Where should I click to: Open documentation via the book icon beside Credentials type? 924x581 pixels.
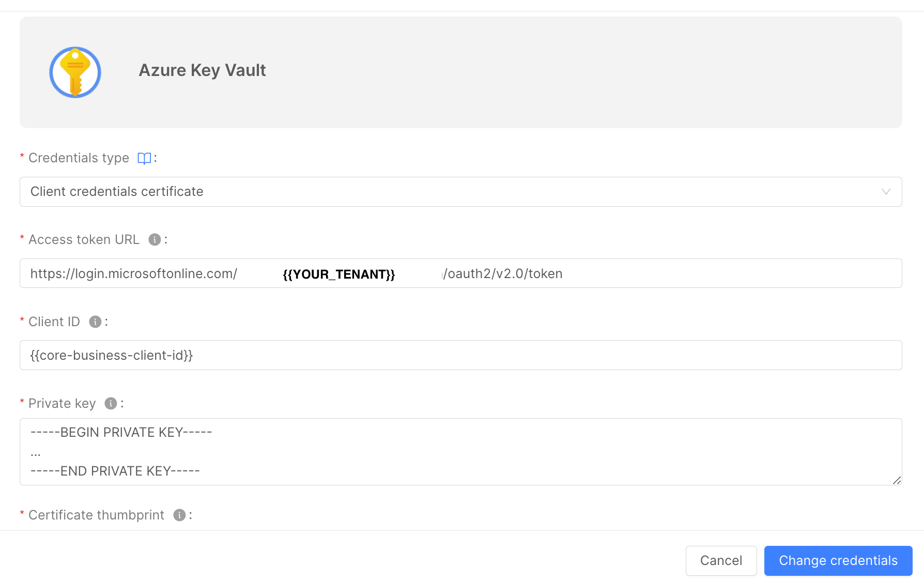[x=144, y=158]
